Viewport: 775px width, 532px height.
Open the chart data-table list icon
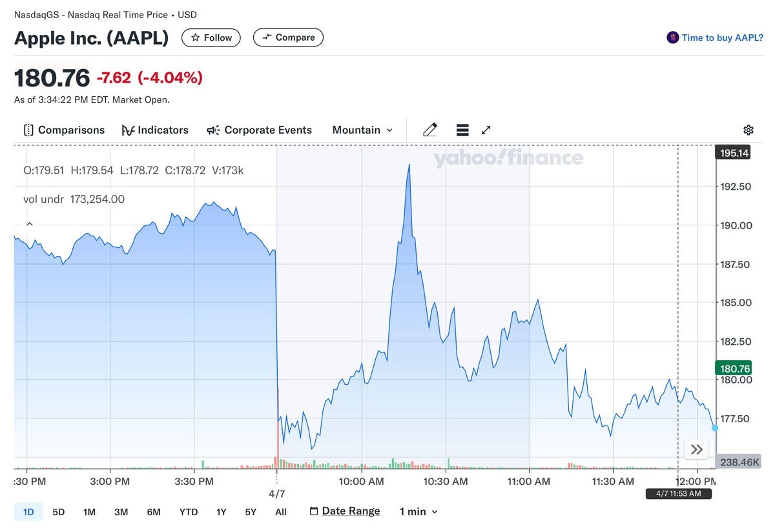pos(462,130)
